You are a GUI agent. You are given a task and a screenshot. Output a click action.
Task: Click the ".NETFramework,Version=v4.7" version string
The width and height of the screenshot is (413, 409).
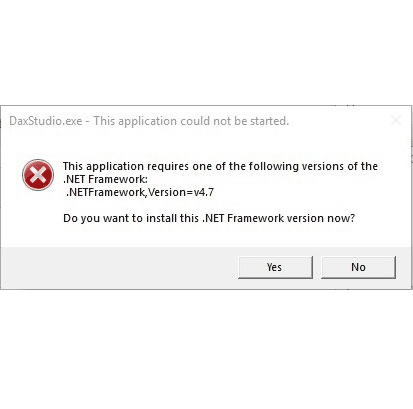140,192
